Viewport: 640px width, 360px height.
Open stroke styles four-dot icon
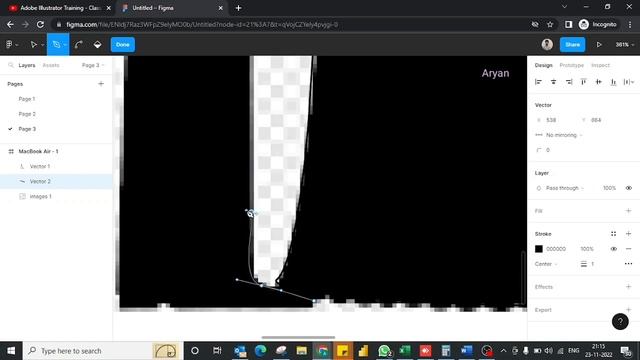tap(613, 234)
